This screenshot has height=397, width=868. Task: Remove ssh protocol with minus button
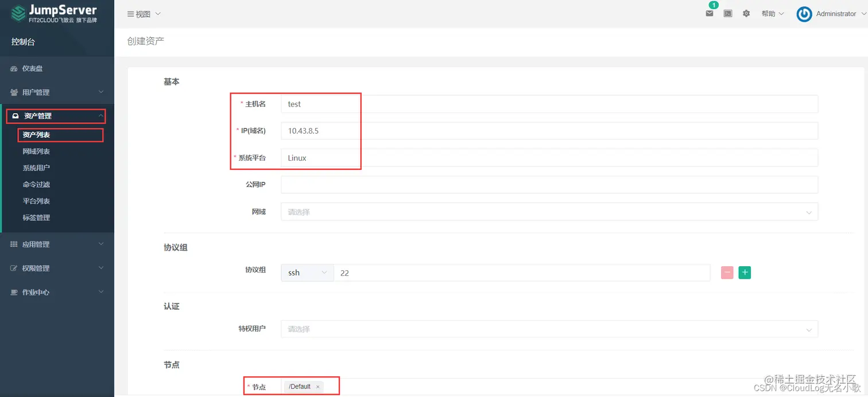727,273
